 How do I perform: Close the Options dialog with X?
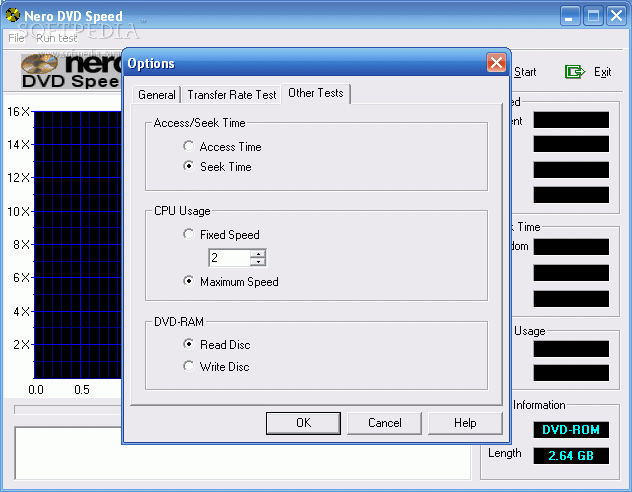point(496,63)
